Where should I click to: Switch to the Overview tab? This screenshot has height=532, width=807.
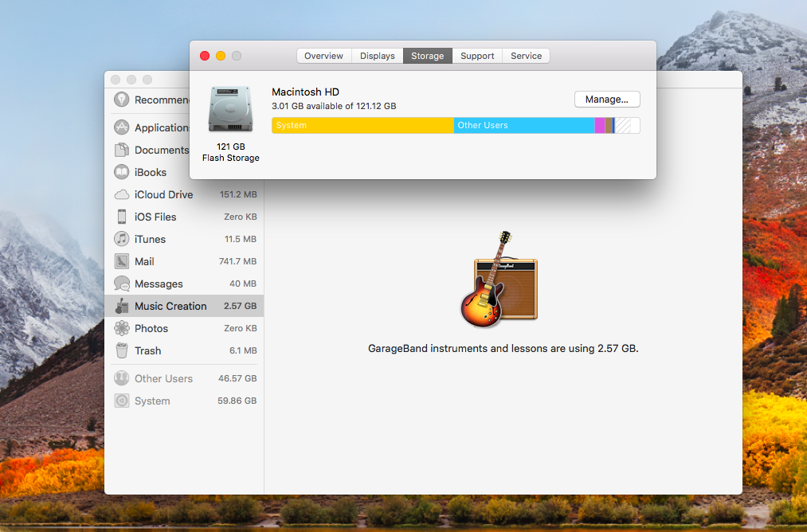(323, 56)
